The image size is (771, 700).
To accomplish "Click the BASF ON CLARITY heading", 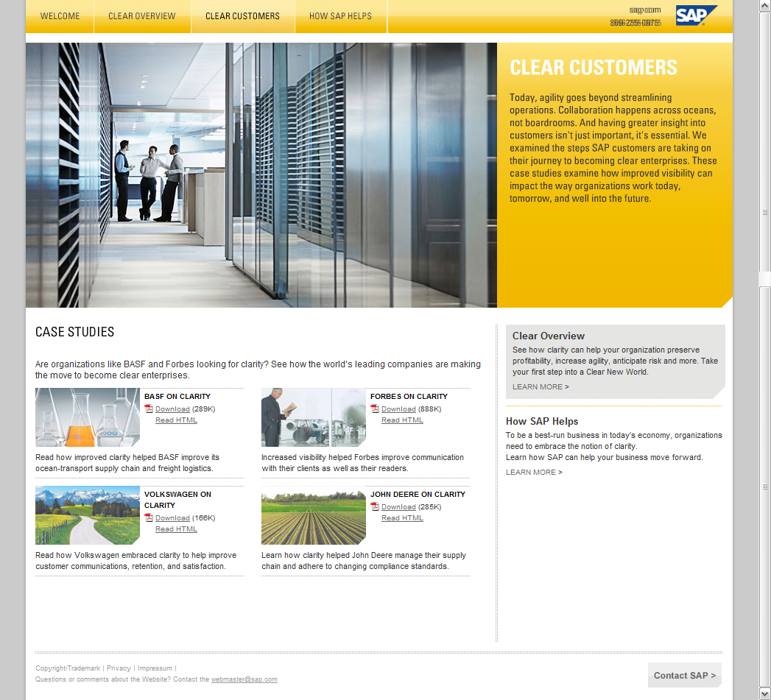I will (177, 397).
